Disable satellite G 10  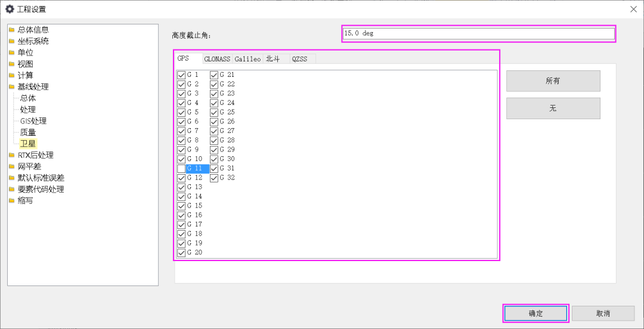(181, 159)
